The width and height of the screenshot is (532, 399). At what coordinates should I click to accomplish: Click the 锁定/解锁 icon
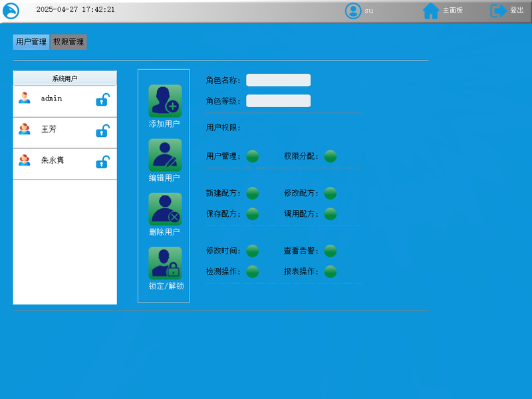165,263
